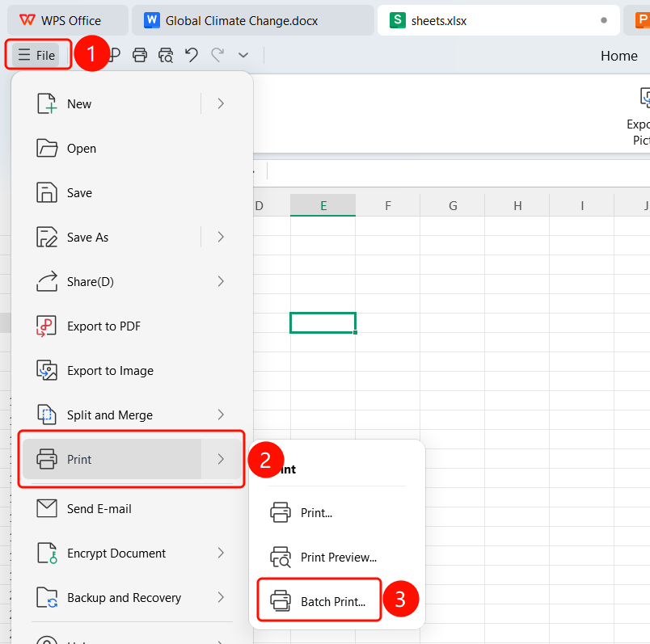Click the Print Preview icon in quick access toolbar
Screen dimensions: 650x644
coord(166,55)
